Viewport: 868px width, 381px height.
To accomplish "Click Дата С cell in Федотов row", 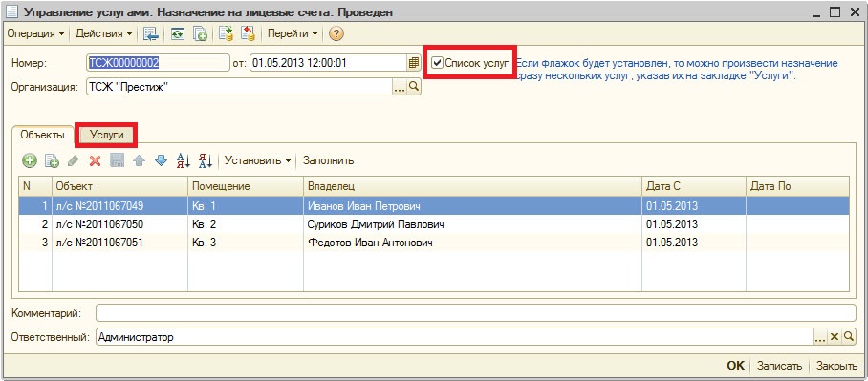I will 694,243.
